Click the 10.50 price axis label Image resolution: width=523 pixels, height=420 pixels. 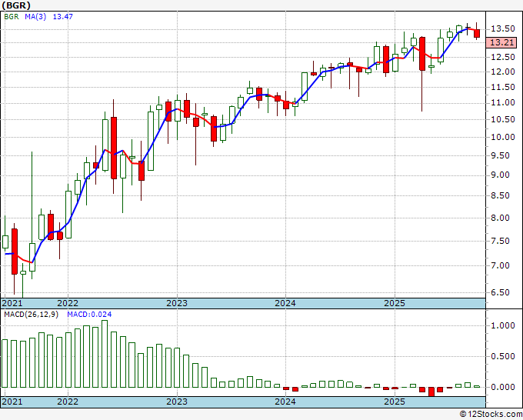tap(503, 119)
